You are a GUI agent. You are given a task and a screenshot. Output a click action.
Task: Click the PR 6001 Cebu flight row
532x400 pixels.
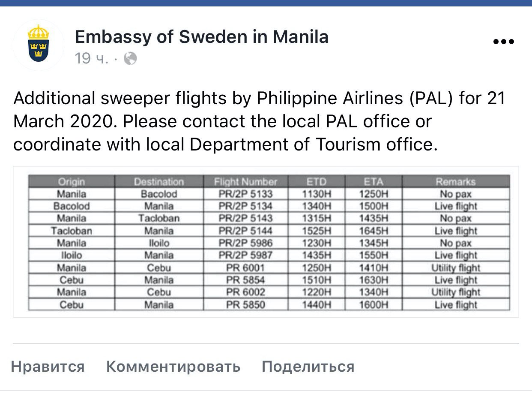[269, 268]
